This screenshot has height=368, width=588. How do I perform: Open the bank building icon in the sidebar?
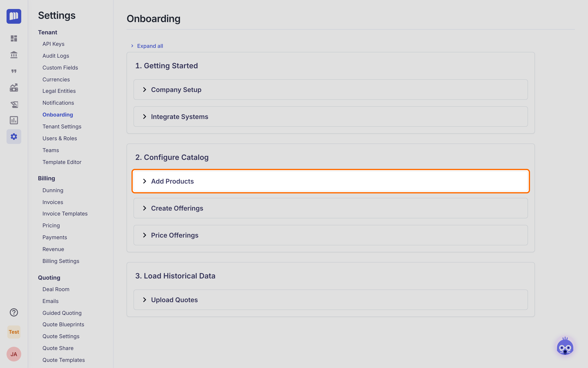coord(14,55)
